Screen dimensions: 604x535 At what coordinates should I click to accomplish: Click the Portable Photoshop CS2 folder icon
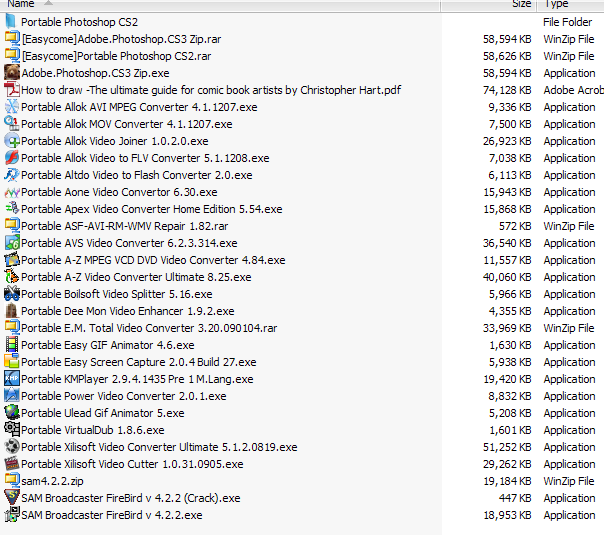tap(12, 22)
